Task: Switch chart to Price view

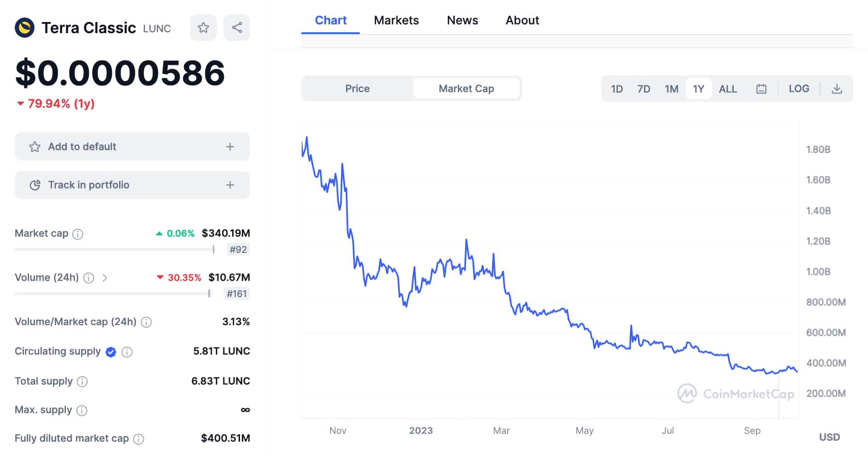Action: (357, 88)
